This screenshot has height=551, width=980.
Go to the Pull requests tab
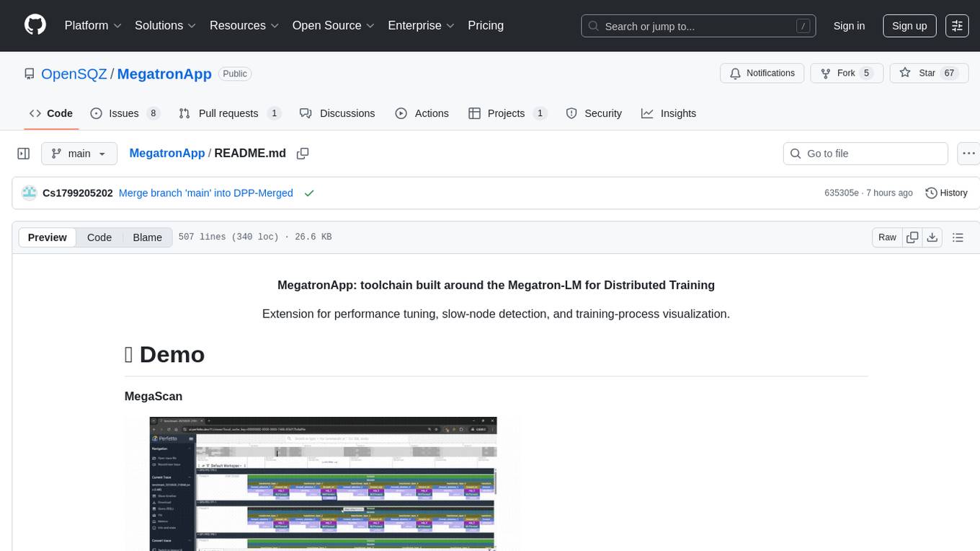pyautogui.click(x=229, y=113)
